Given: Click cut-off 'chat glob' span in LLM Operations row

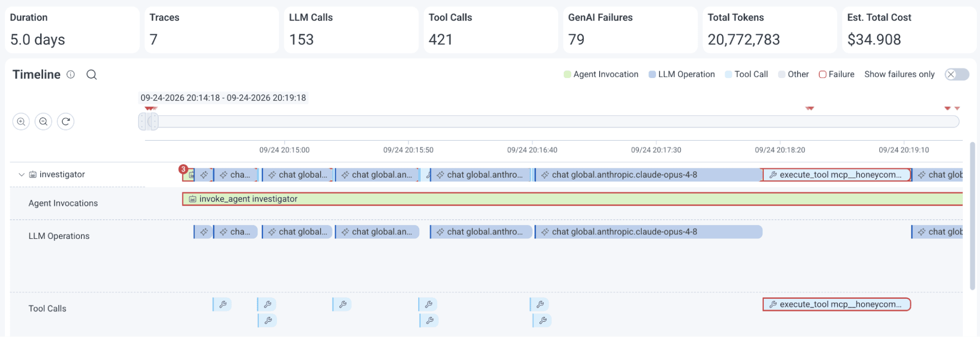Looking at the screenshot, I should (x=937, y=232).
